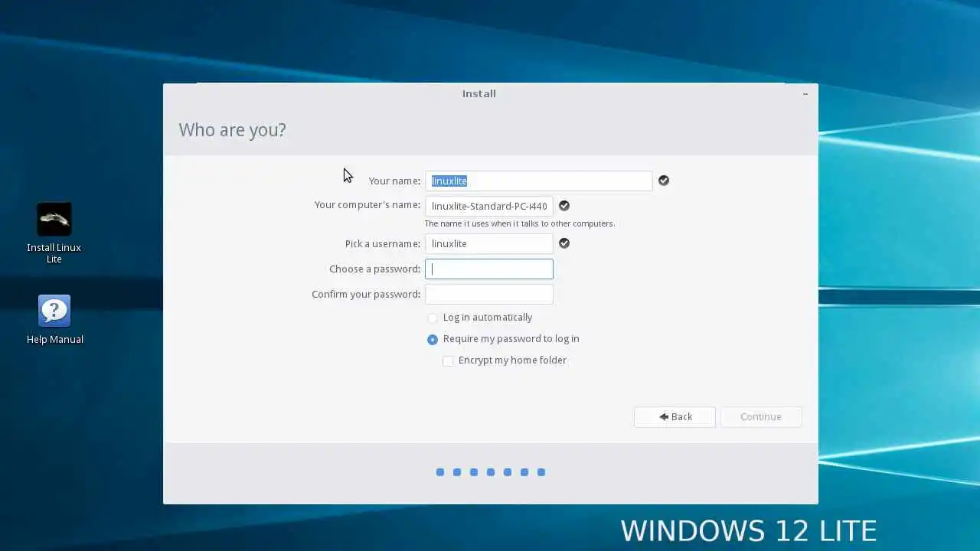Click the Pick a username: label
The image size is (980, 551).
[x=383, y=243]
